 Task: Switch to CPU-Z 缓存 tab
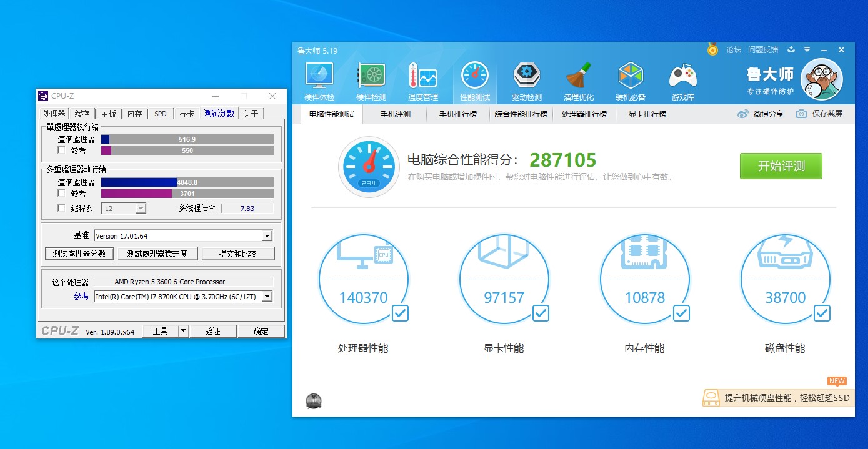[x=82, y=114]
